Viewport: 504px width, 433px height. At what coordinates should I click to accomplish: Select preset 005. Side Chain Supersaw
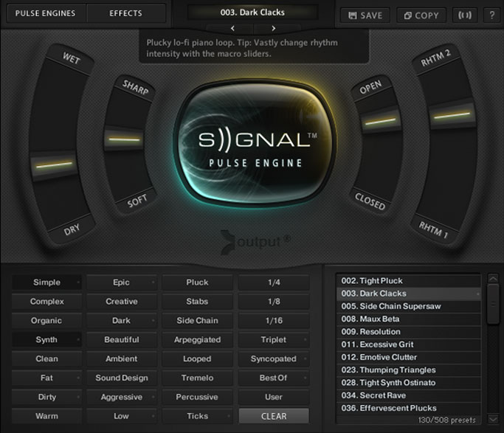click(x=409, y=306)
